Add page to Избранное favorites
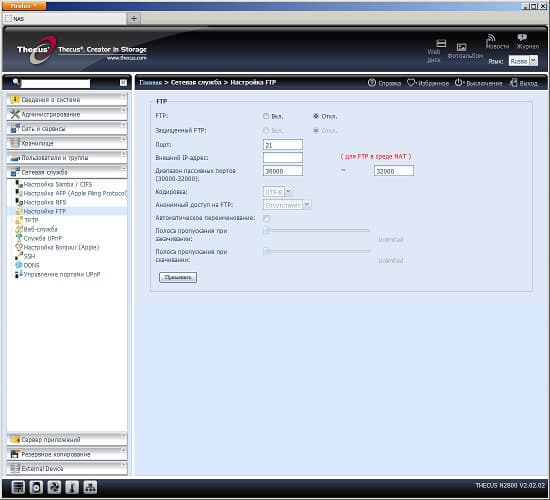This screenshot has width=550, height=500. pyautogui.click(x=428, y=83)
